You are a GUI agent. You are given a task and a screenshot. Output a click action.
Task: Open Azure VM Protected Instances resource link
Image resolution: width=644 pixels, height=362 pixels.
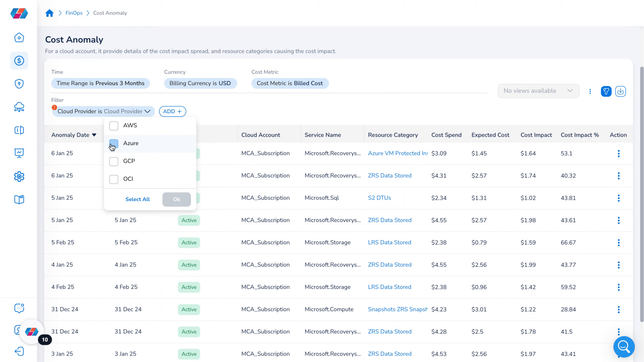(x=398, y=153)
